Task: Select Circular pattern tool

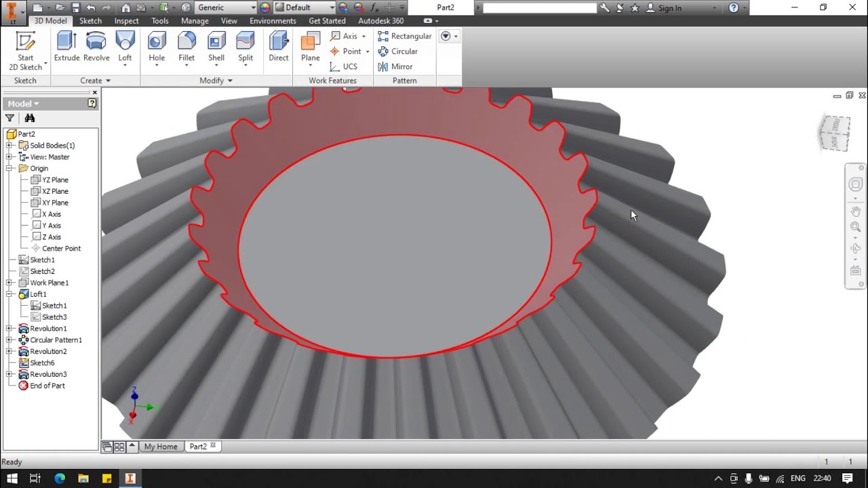Action: 398,52
